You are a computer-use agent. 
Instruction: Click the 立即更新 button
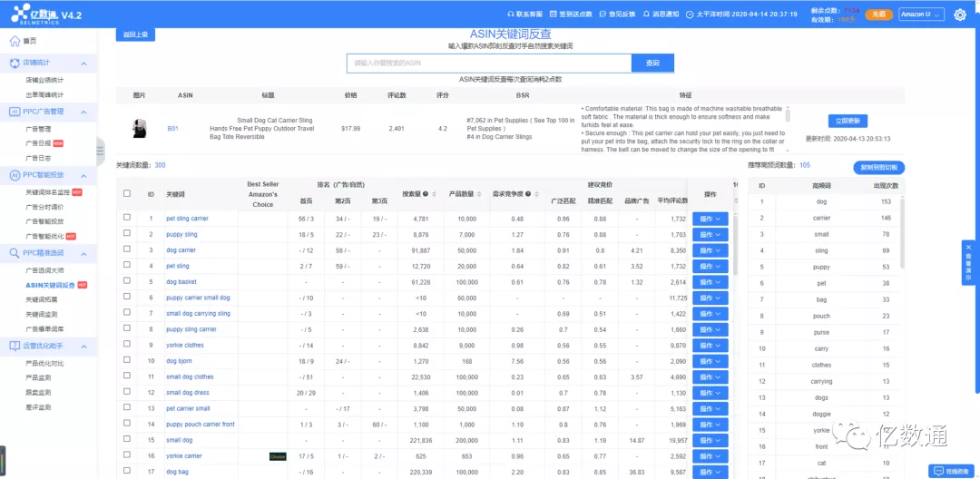click(848, 121)
